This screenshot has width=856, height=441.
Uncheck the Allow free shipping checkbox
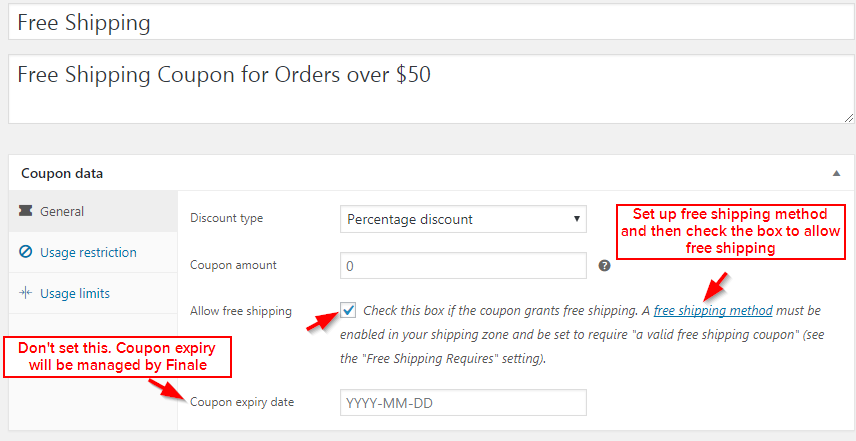348,311
